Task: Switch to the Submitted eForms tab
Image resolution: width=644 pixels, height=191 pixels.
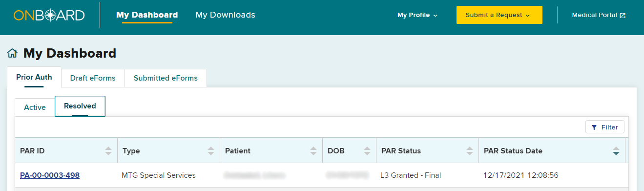Action: tap(166, 78)
